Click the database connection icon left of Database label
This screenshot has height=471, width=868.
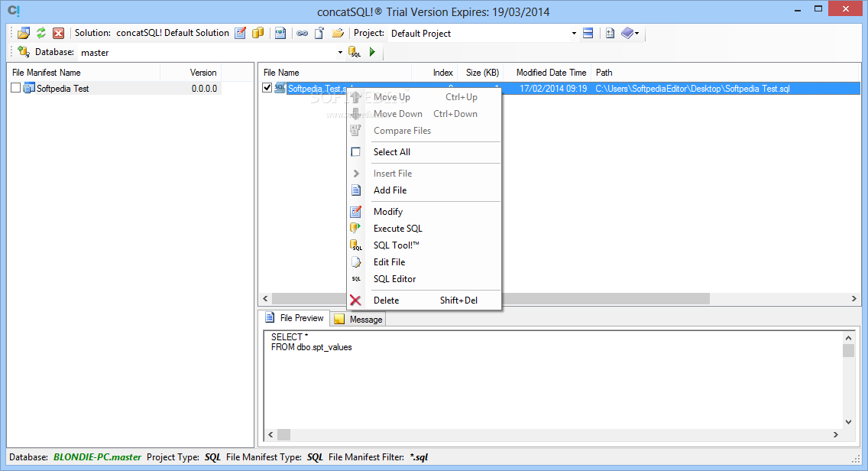(x=24, y=51)
